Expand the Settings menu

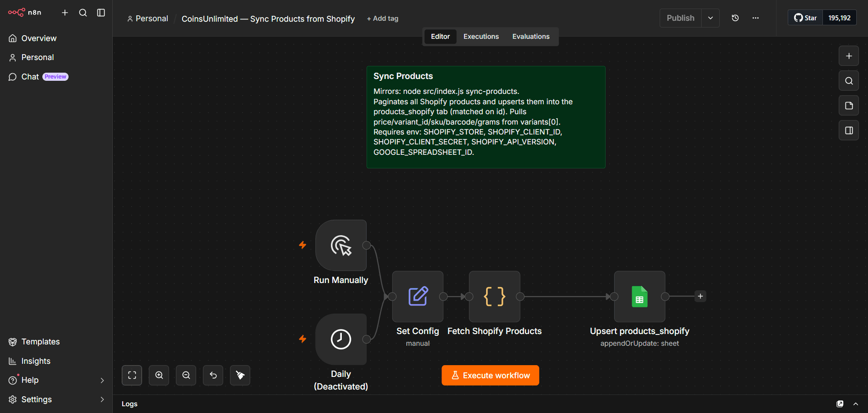click(x=56, y=399)
